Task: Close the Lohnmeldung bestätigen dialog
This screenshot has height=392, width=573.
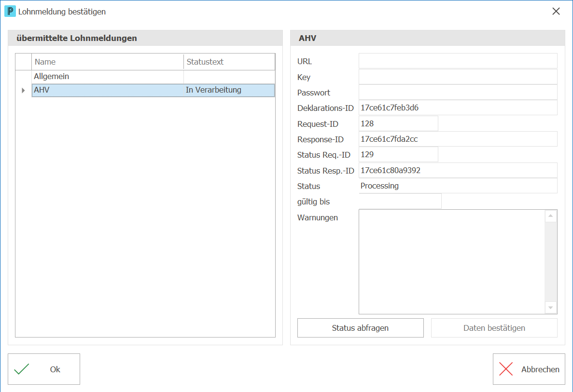Action: tap(556, 11)
